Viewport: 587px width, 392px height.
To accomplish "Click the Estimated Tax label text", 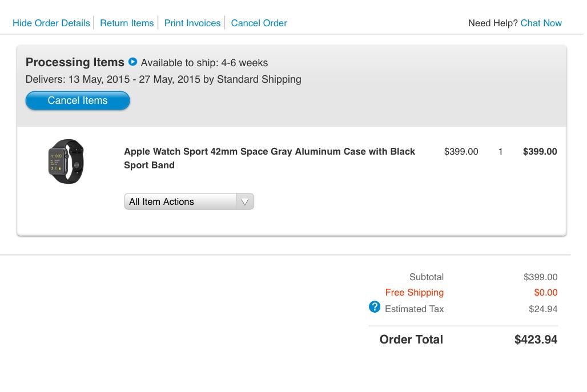I will click(x=414, y=309).
